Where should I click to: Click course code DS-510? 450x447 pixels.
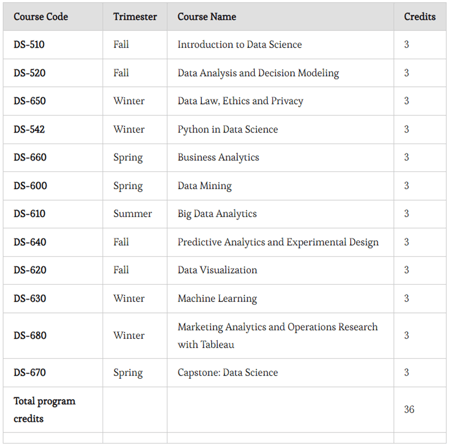tap(29, 45)
